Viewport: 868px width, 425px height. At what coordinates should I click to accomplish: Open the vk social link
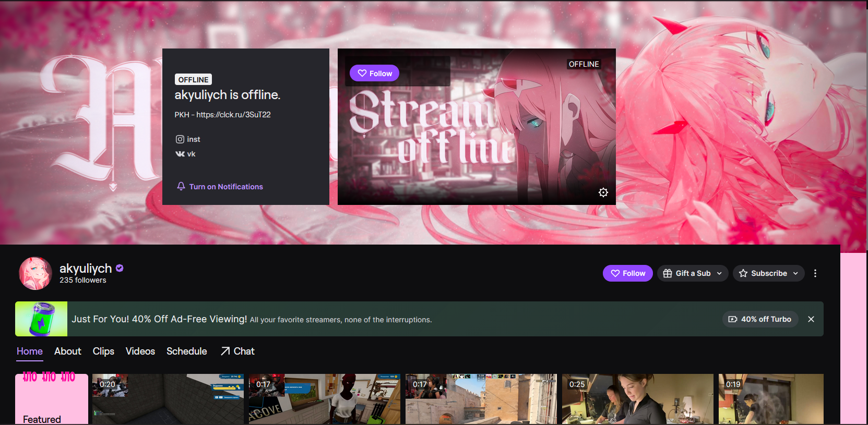185,154
